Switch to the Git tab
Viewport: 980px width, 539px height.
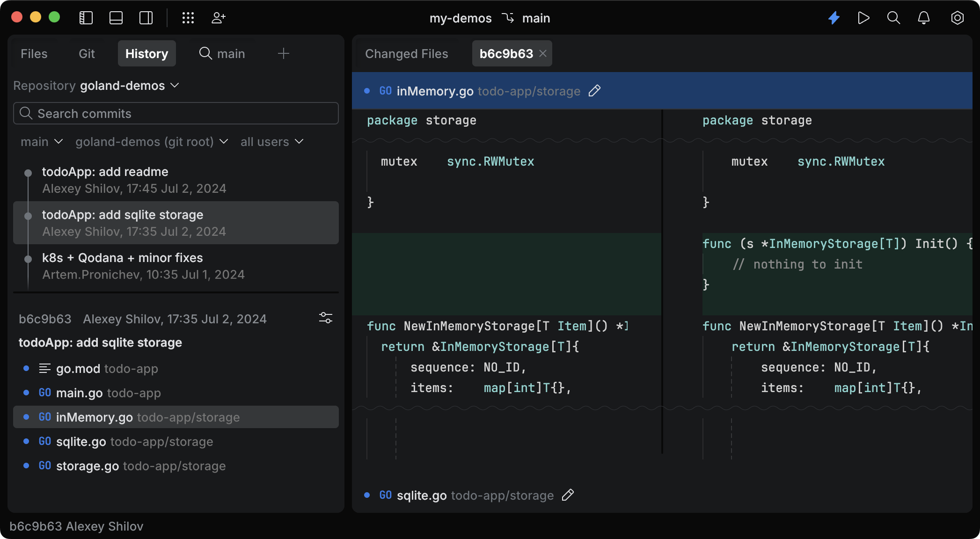pos(87,53)
